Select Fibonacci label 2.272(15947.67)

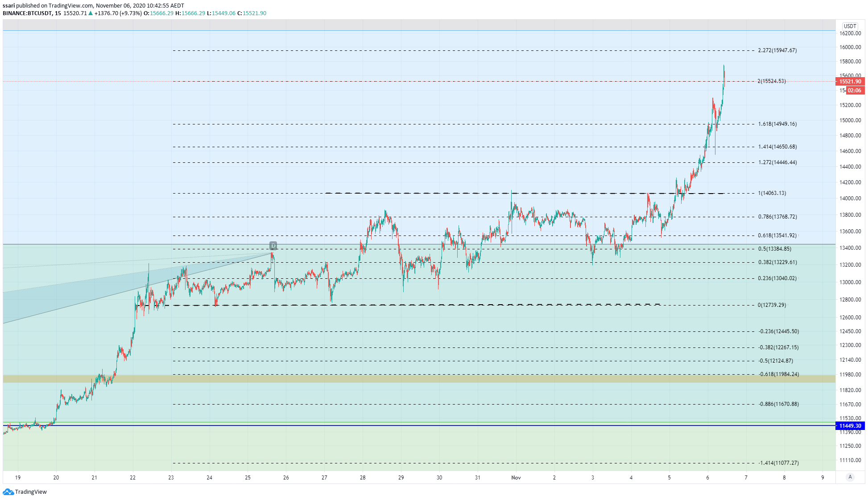point(777,50)
